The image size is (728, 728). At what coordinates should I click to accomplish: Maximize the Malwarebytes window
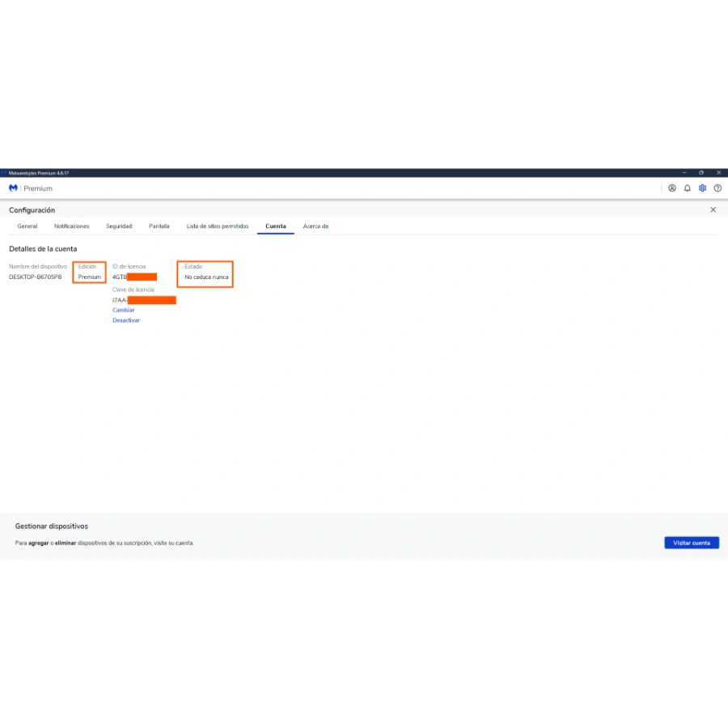coord(701,172)
